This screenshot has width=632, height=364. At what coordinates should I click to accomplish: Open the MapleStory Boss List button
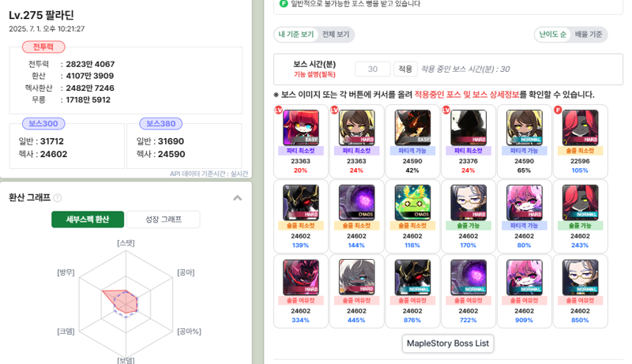click(x=448, y=343)
